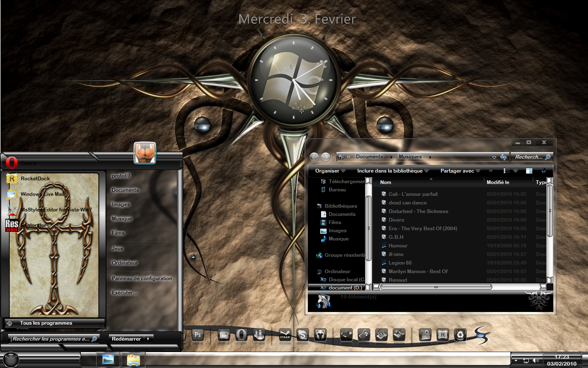Click the horizontal scrollbar in file list
The image size is (588, 368).
[x=436, y=287]
